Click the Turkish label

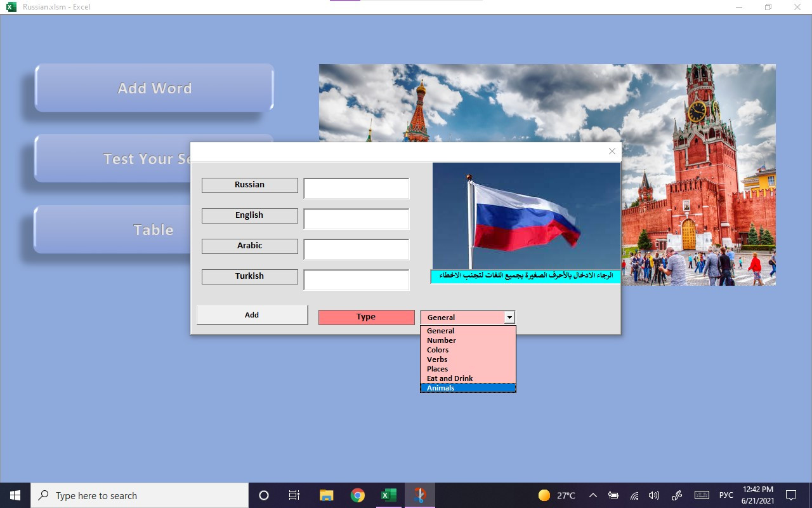tap(249, 276)
